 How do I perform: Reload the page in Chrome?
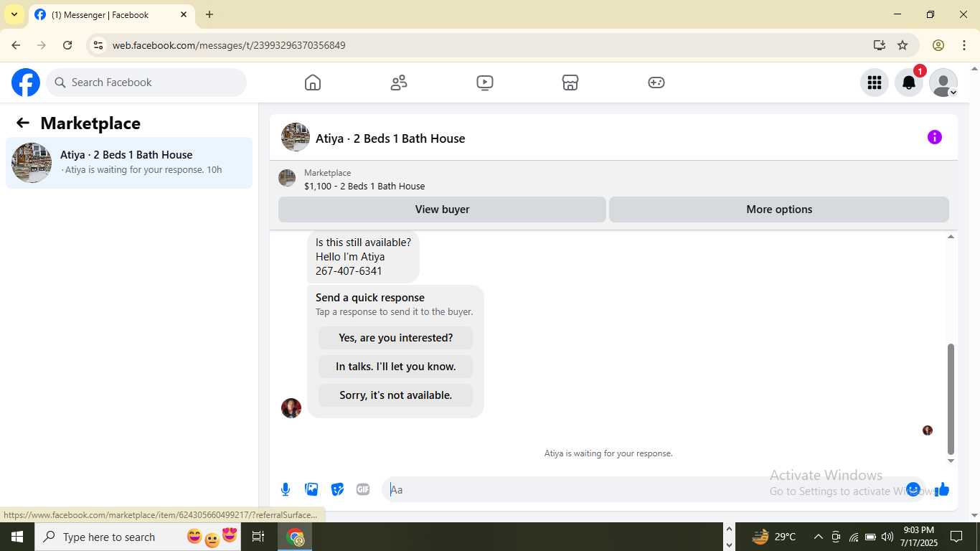pos(67,45)
